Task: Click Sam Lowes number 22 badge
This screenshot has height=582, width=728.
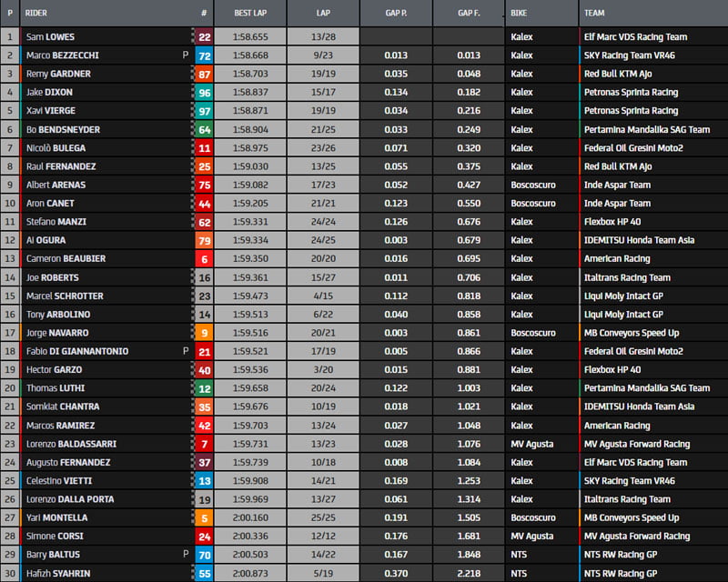Action: click(x=204, y=37)
